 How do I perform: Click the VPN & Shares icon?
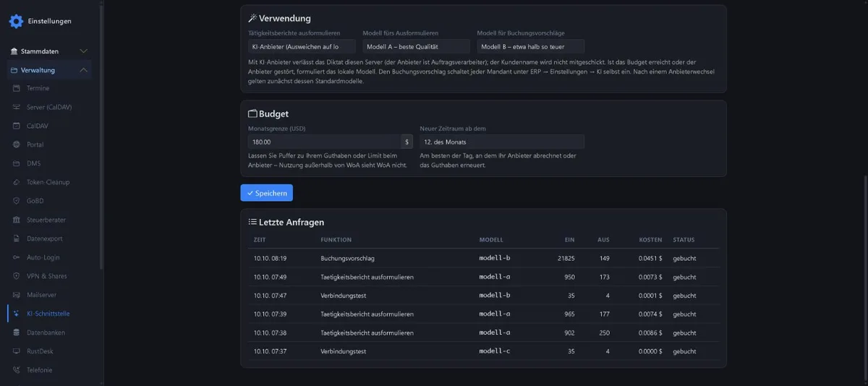click(17, 276)
